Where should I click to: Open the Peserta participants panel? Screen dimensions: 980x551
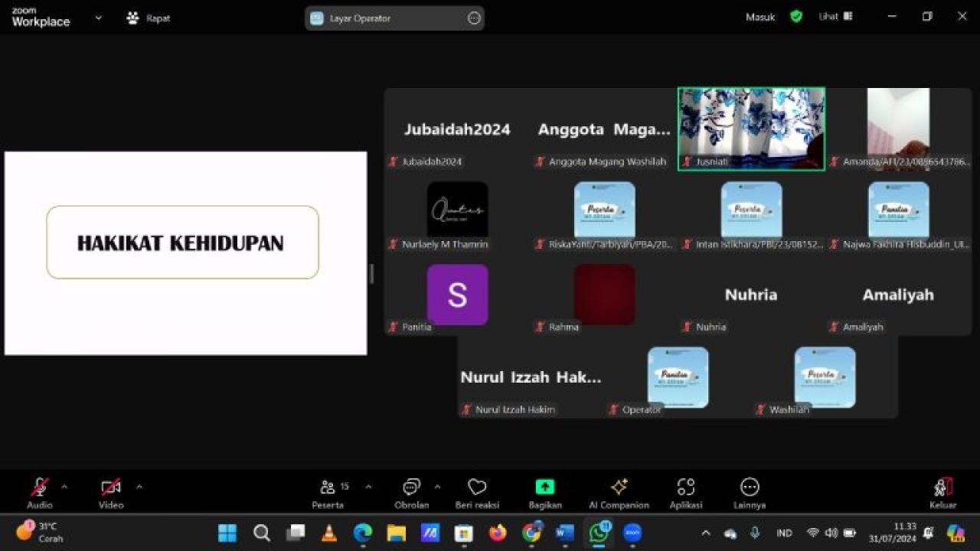tap(328, 493)
